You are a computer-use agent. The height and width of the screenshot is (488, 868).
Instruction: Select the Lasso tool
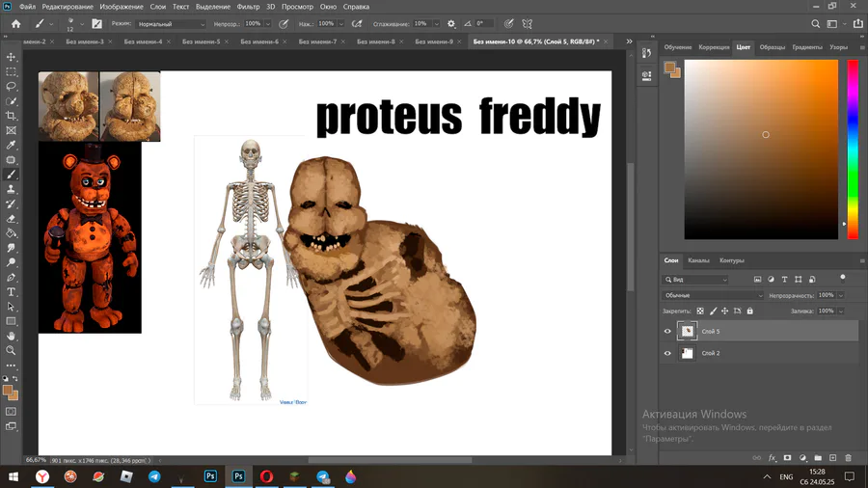[x=11, y=86]
